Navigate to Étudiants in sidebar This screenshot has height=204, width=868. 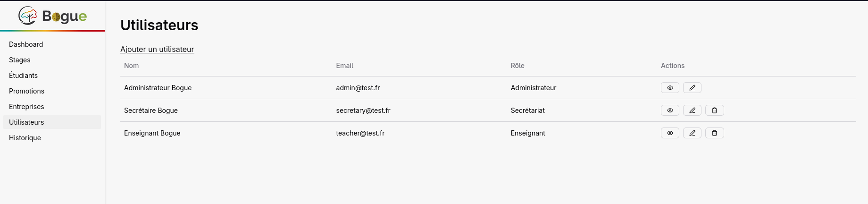24,76
